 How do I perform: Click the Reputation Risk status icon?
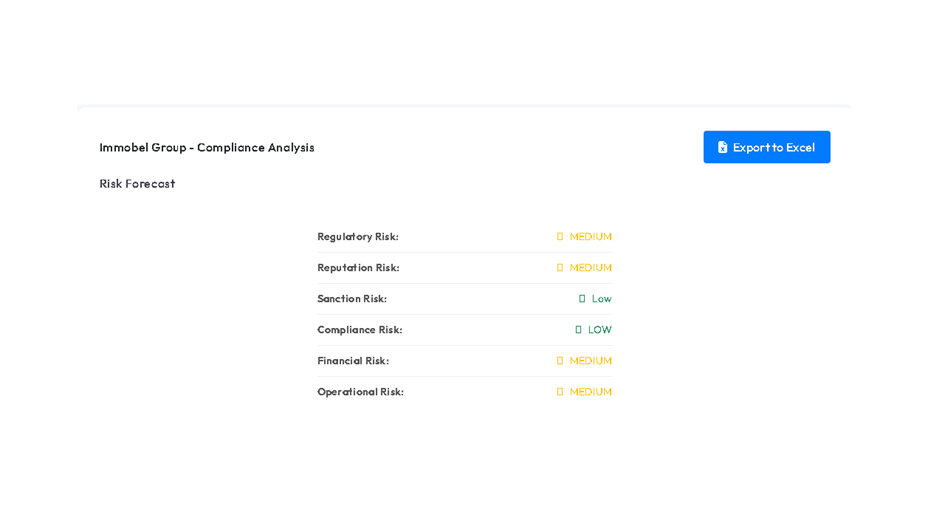coord(560,268)
